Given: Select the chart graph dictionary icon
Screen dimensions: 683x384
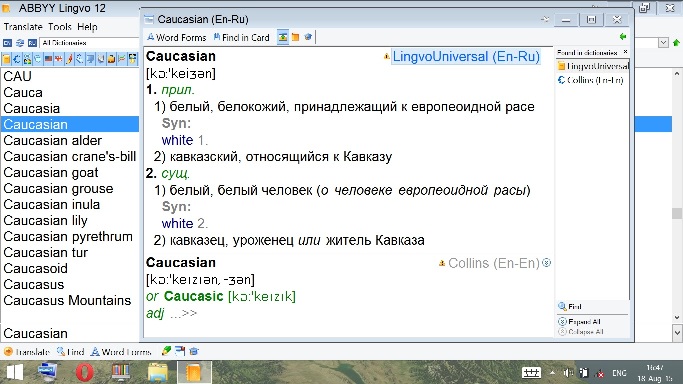Looking at the screenshot, I should point(122,59).
